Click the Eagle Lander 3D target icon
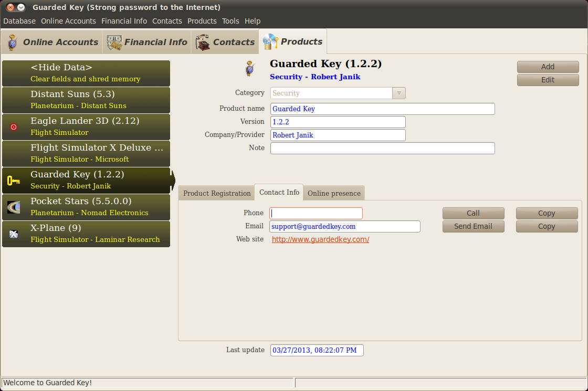 14,126
